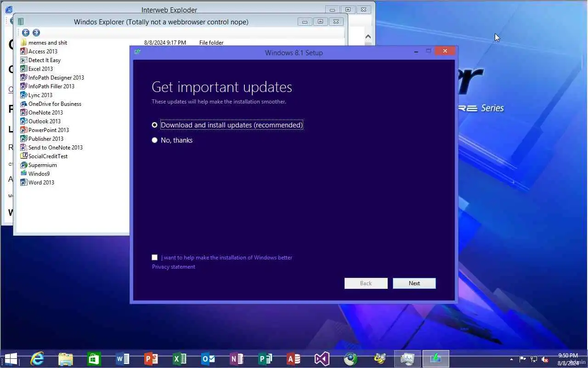Image resolution: width=588 pixels, height=368 pixels.
Task: Open OneNote 2013 shortcut in list
Action: [42, 113]
